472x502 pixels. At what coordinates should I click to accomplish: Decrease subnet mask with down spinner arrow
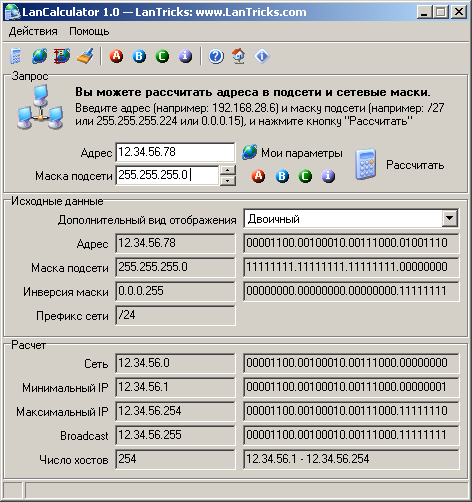coord(228,181)
